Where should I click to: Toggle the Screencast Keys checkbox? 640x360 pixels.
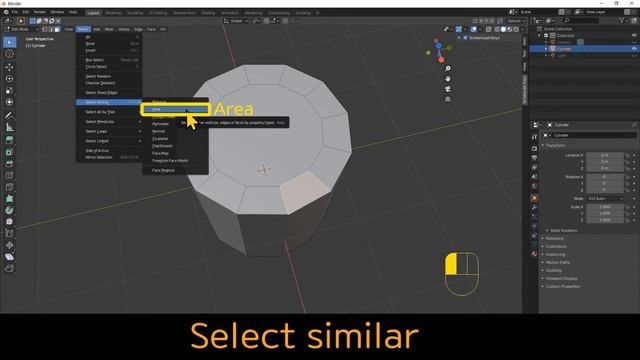click(x=465, y=38)
